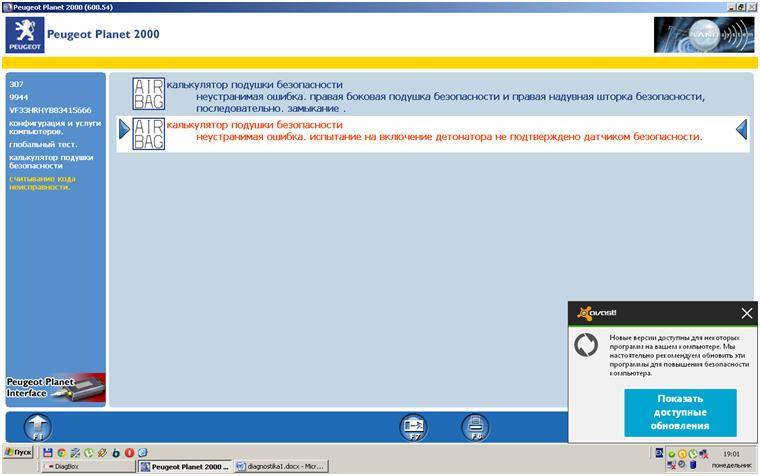The image size is (760, 476).
Task: Click 'Показать доступные обновления' button
Action: [680, 412]
